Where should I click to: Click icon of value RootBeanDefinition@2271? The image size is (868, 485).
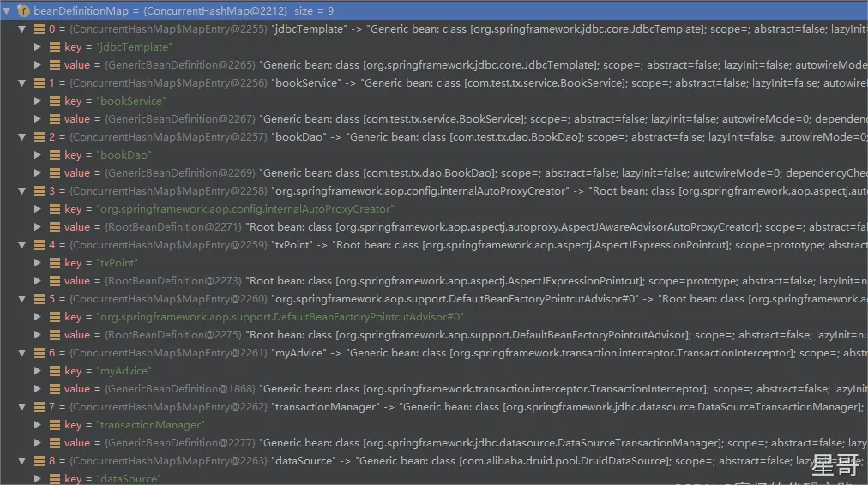(x=53, y=227)
